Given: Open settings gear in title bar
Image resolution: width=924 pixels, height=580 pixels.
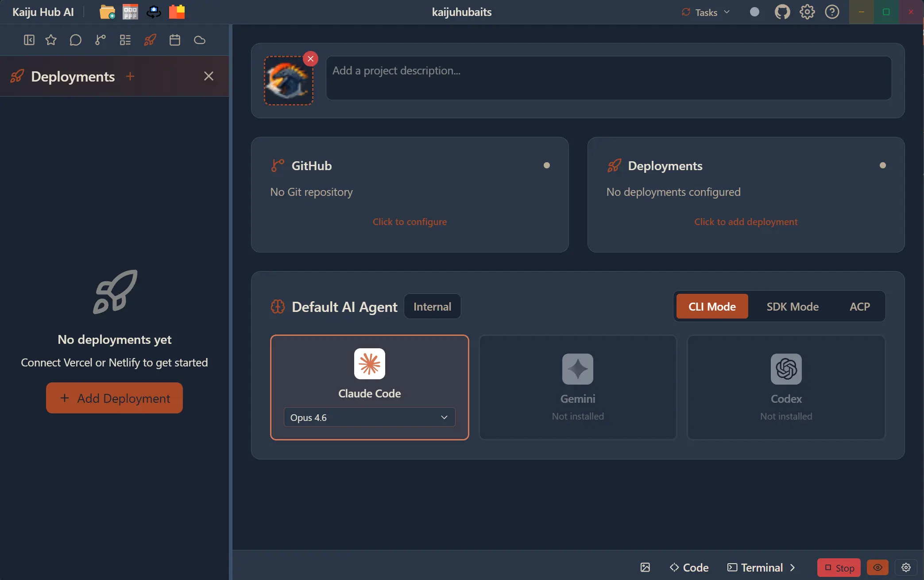Looking at the screenshot, I should tap(807, 12).
